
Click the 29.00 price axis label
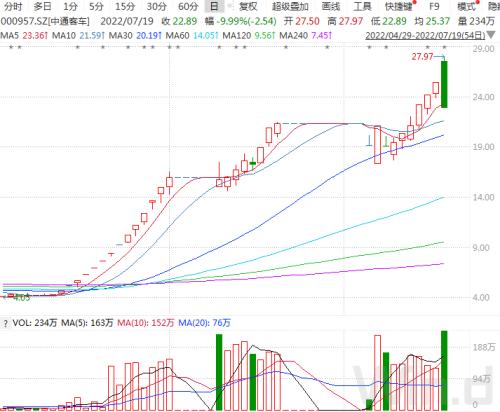tap(483, 49)
